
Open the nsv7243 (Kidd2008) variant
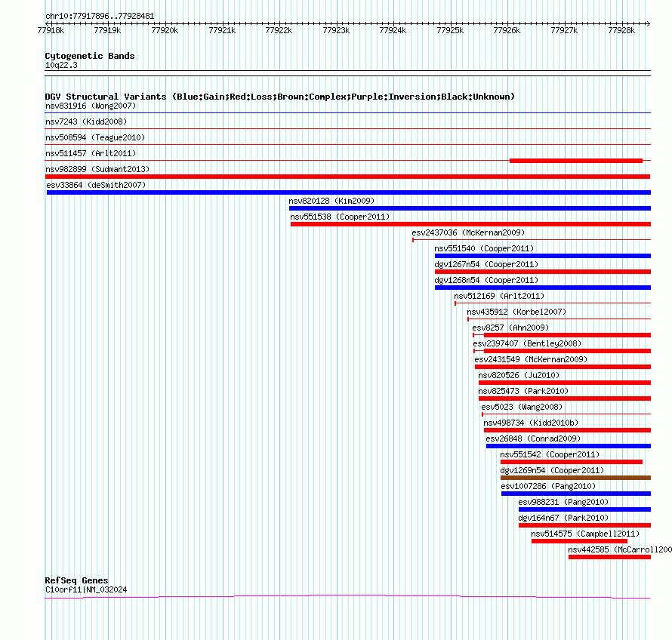pos(86,122)
